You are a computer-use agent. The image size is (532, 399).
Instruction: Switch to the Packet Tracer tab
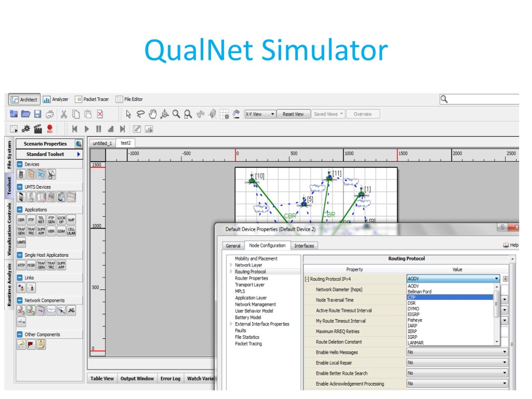(92, 99)
